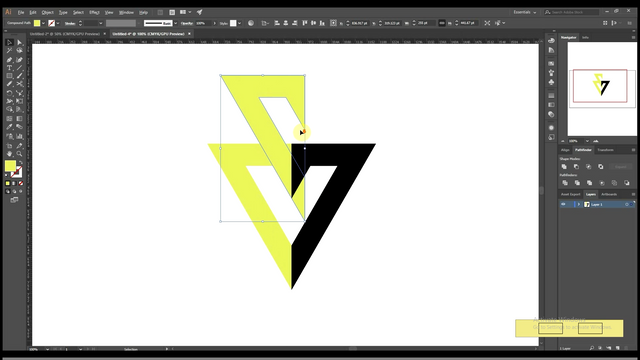Screen dimensions: 640x360
Task: Click the Opacity value field
Action: pyautogui.click(x=203, y=23)
